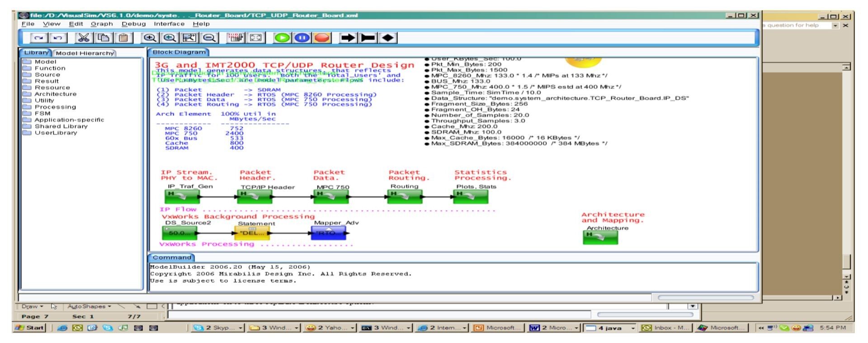Click the red grid toolbar icon
868x343 pixels.
click(x=235, y=38)
